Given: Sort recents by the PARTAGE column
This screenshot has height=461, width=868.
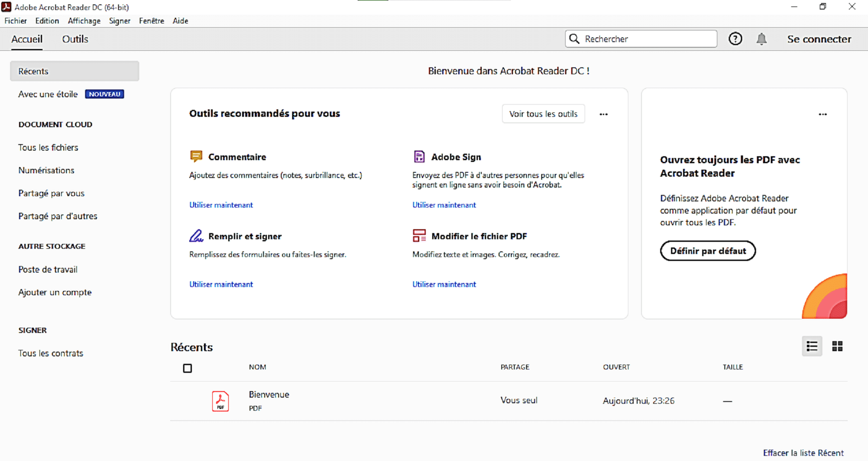Looking at the screenshot, I should tap(515, 367).
